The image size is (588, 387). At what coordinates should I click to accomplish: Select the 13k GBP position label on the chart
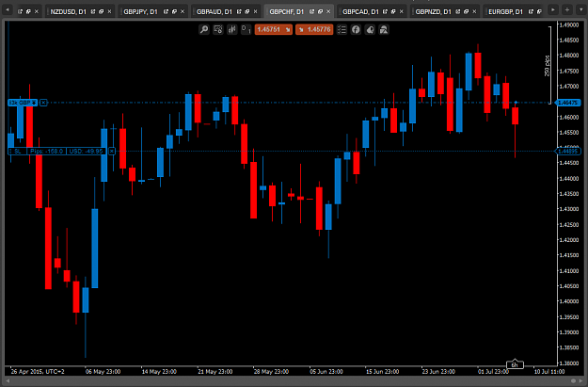(23, 103)
